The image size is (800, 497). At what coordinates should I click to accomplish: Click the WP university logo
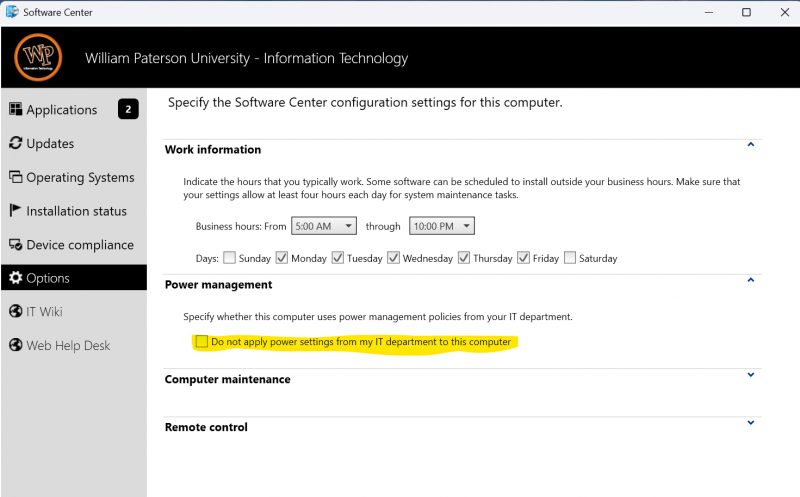(39, 58)
